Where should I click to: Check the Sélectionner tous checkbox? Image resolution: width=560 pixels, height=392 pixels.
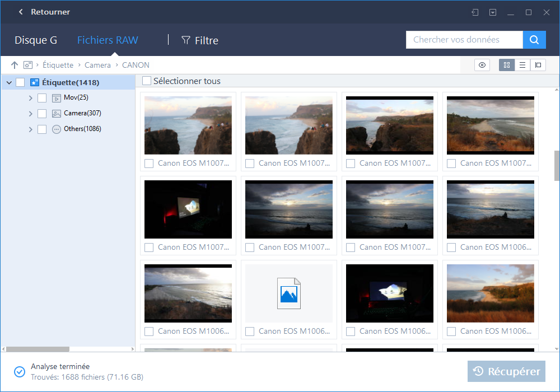(x=146, y=81)
